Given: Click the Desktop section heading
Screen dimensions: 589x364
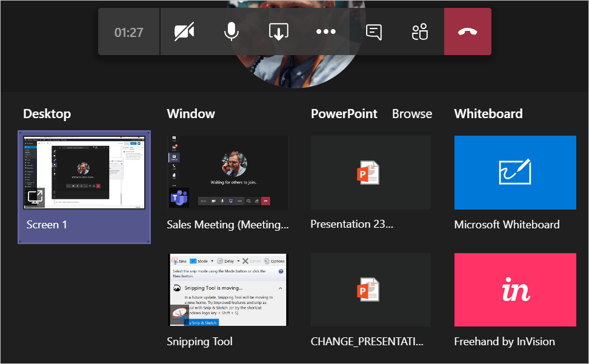Looking at the screenshot, I should (47, 114).
